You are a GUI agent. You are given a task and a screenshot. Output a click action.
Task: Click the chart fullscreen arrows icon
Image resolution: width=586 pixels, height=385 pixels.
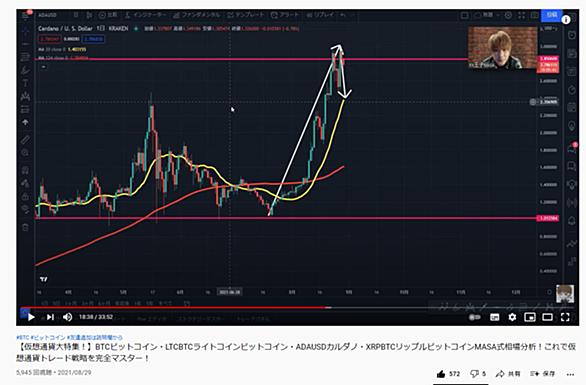(521, 15)
